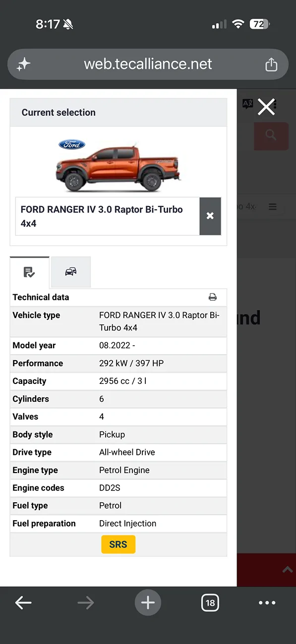
Task: Select the Model year value 08.2022 -
Action: (117, 345)
